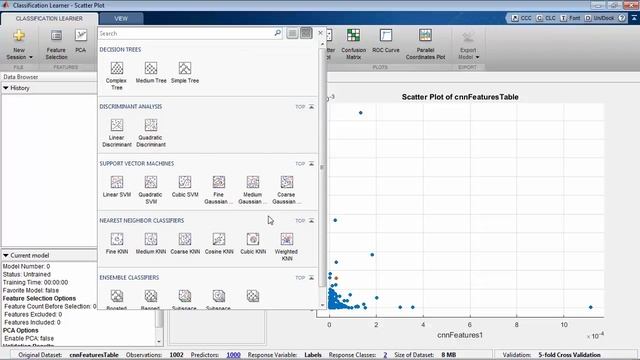This screenshot has height=360, width=640.
Task: Close the classifier gallery popup
Action: [x=320, y=33]
